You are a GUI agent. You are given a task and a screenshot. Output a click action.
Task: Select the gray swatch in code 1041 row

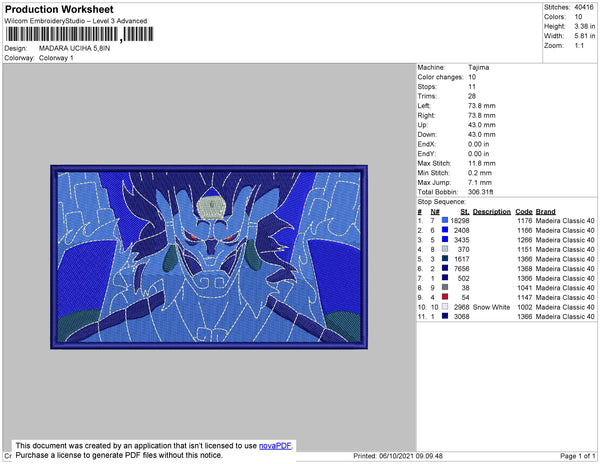pos(445,287)
